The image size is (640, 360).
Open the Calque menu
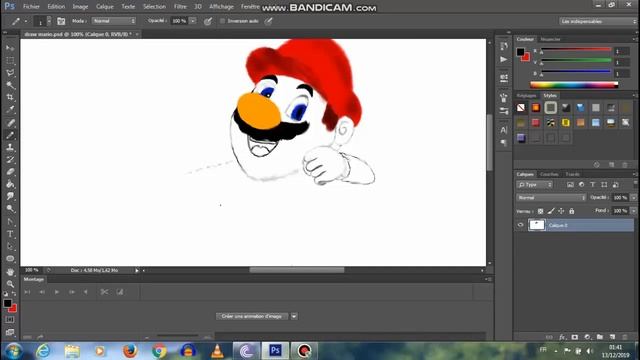pos(104,7)
